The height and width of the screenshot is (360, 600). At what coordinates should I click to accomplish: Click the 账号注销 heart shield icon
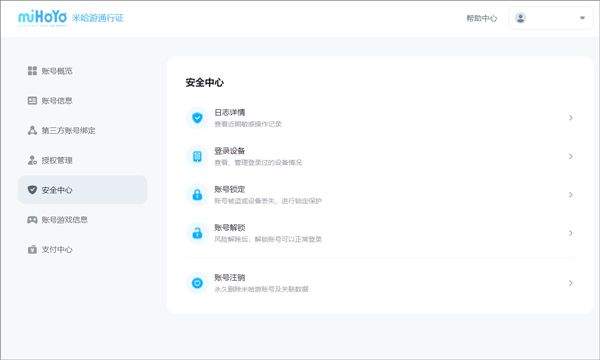pyautogui.click(x=197, y=283)
